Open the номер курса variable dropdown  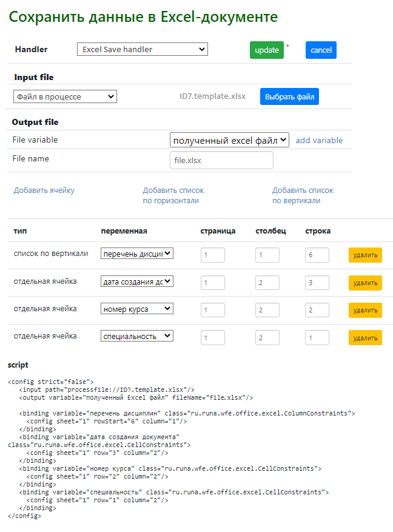137,309
